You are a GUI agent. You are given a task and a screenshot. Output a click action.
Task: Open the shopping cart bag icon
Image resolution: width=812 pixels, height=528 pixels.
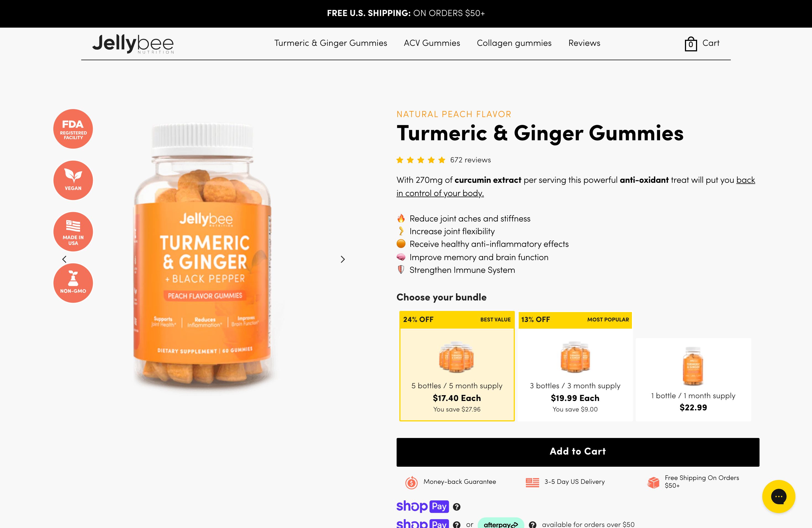(690, 44)
